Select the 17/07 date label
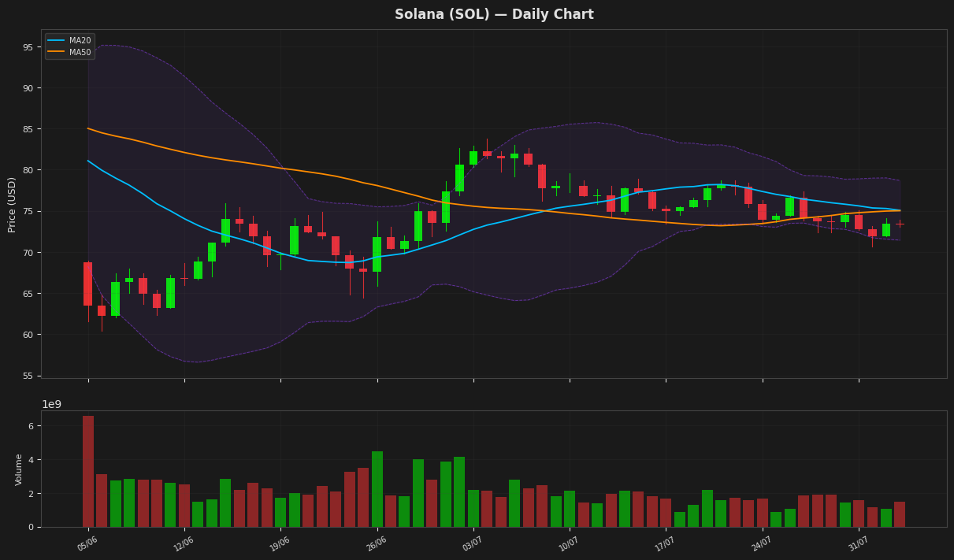This screenshot has width=954, height=560. pyautogui.click(x=665, y=543)
